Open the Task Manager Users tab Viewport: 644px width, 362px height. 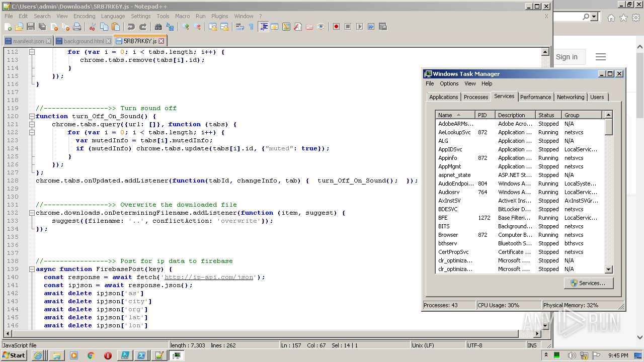pos(597,97)
